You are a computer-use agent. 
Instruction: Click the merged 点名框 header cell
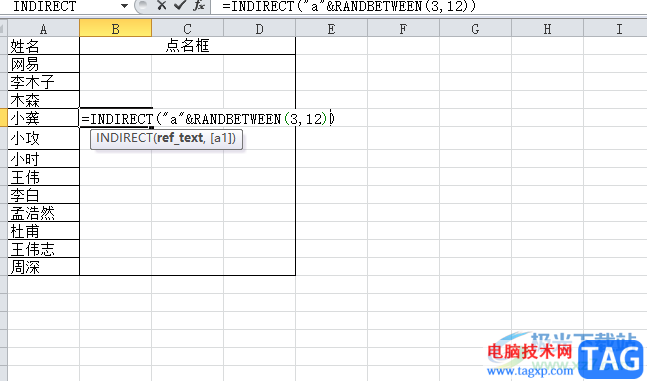tap(187, 46)
